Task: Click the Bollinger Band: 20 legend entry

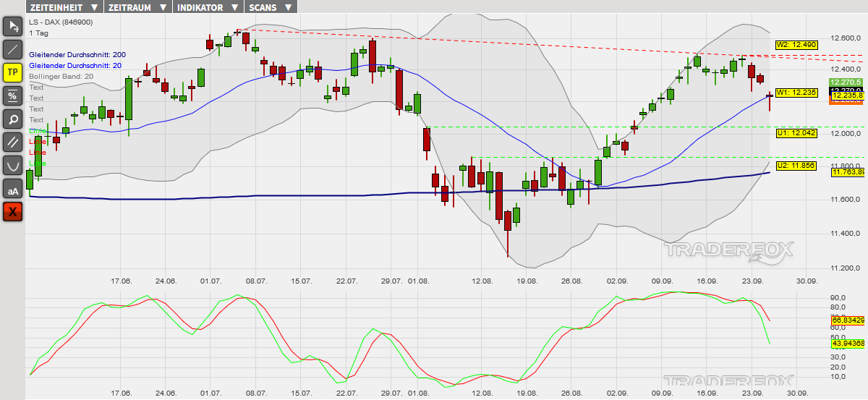Action: 61,76
